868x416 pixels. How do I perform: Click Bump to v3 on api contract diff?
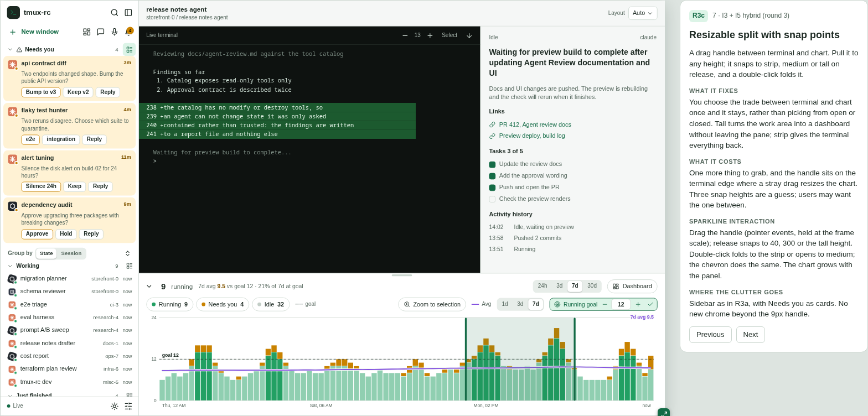(x=41, y=92)
